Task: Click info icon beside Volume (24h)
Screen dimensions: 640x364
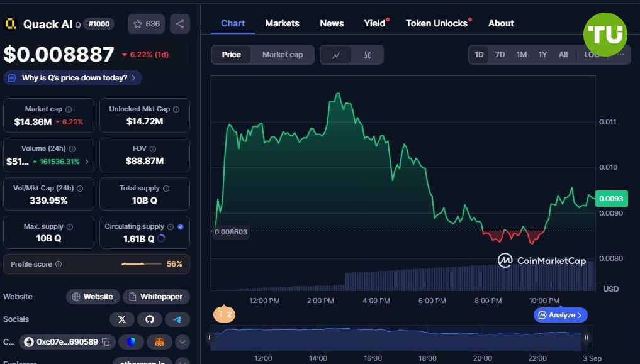Action: [x=72, y=149]
